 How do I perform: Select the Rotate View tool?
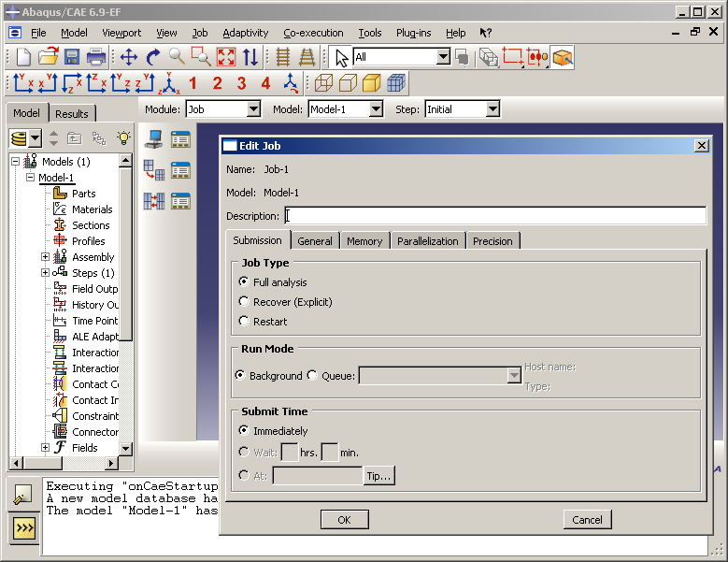click(152, 57)
